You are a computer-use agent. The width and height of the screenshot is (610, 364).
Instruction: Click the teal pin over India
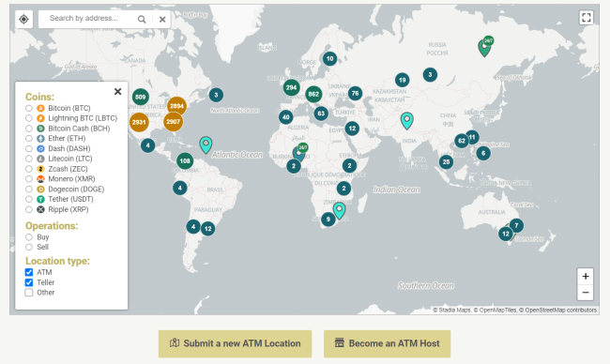point(407,120)
